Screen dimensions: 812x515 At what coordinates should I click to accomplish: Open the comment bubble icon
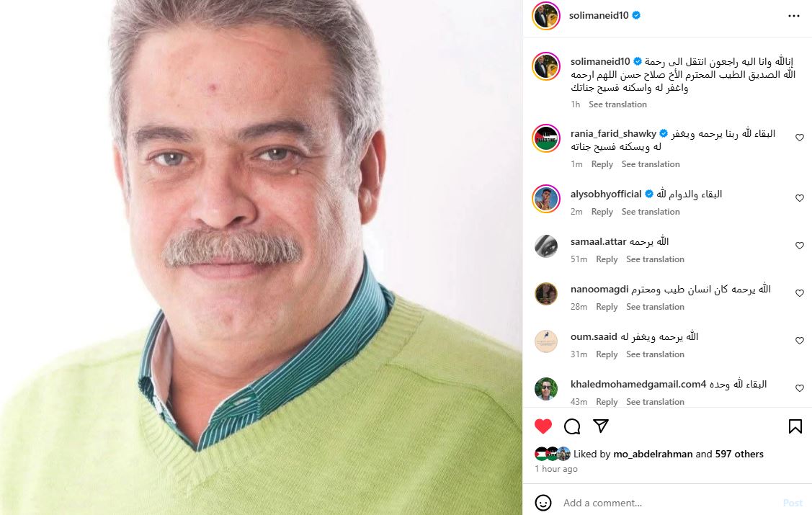[572, 426]
